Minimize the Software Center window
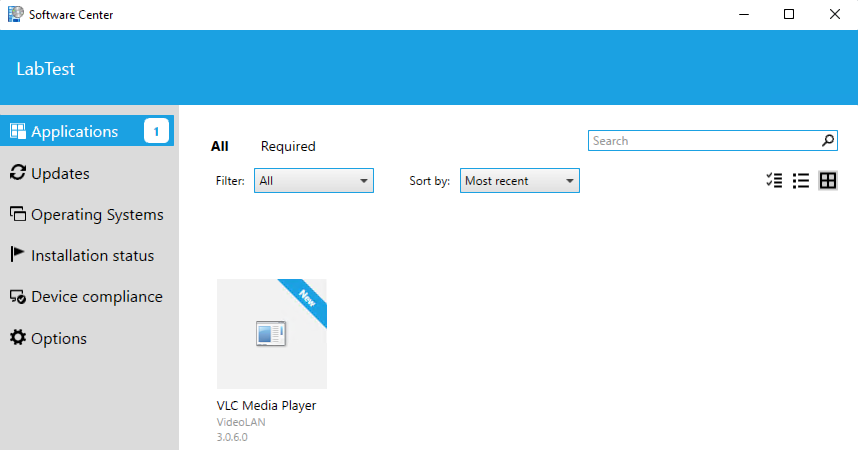858x450 pixels. click(744, 14)
